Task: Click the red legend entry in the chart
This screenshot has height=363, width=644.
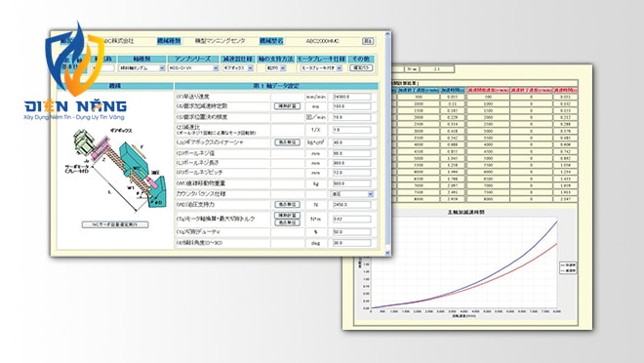Action: 569,271
